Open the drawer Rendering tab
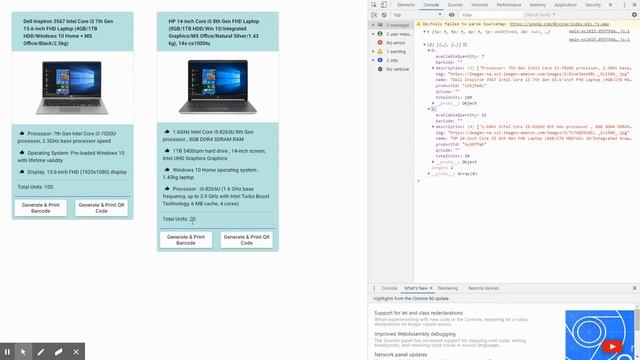 pyautogui.click(x=448, y=288)
